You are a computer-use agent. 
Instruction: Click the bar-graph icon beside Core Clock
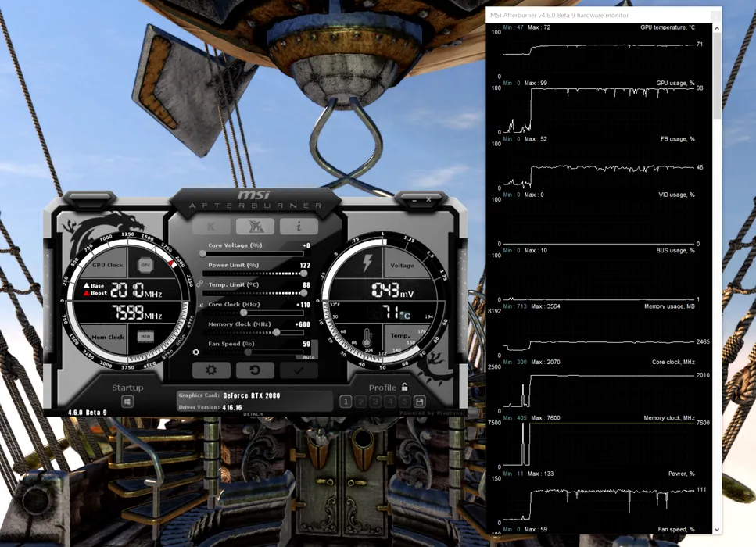click(201, 305)
